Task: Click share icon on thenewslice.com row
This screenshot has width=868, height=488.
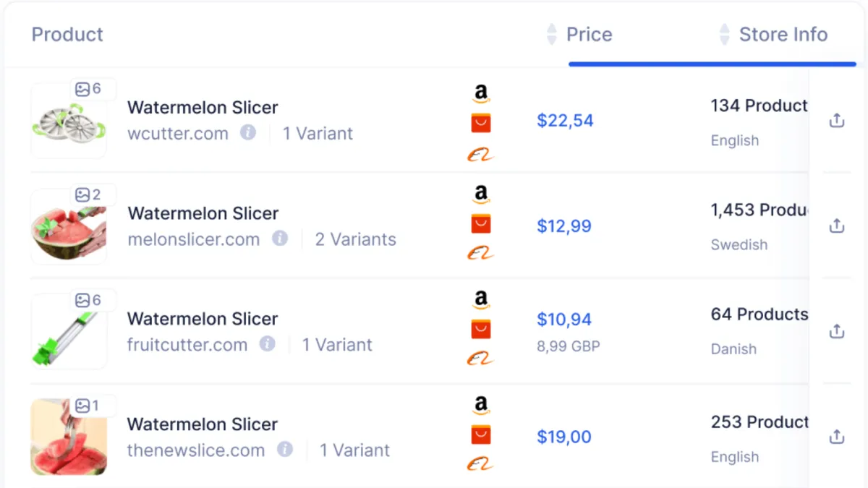Action: click(x=836, y=437)
